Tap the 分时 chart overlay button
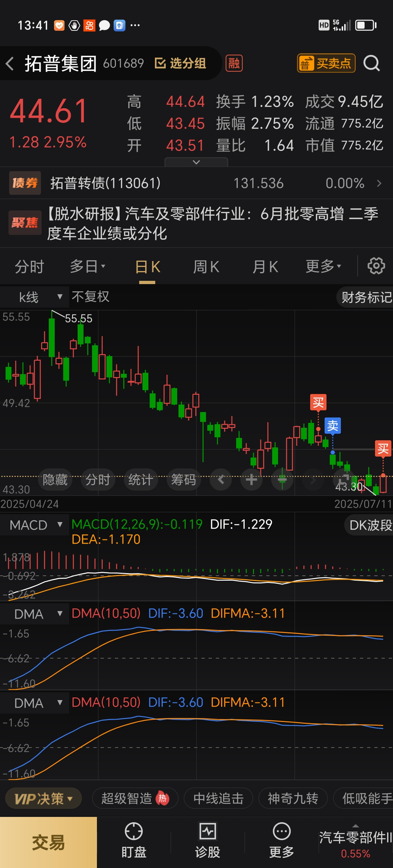This screenshot has height=868, width=393. 98,479
